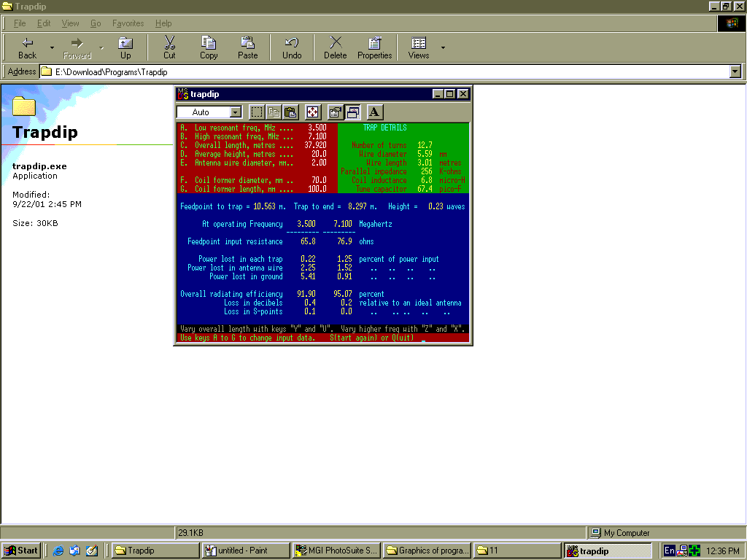The height and width of the screenshot is (560, 747).
Task: Click the Paste icon in Explorer toolbar
Action: pyautogui.click(x=248, y=48)
